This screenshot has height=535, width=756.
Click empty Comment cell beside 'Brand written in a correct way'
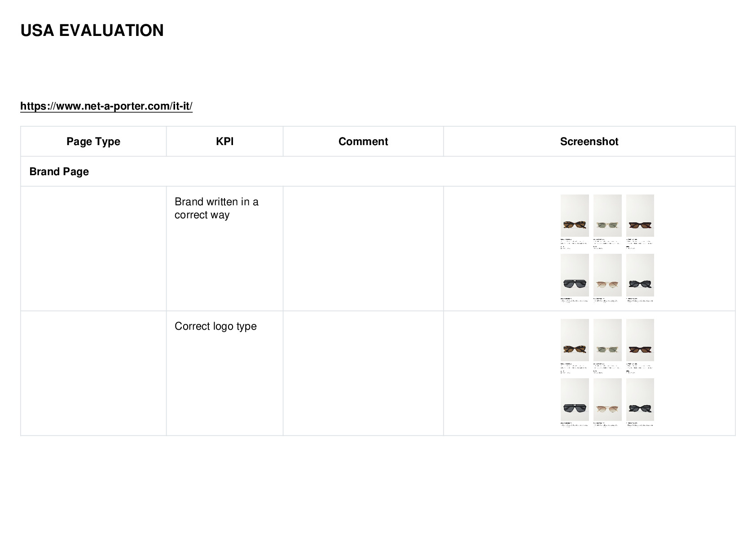pos(363,248)
